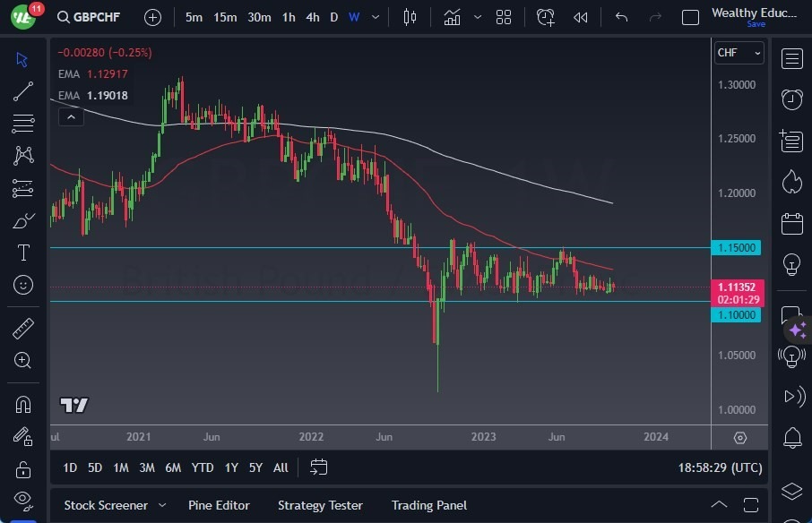Lock all drawings on the chart
This screenshot has height=523, width=812.
click(x=22, y=467)
